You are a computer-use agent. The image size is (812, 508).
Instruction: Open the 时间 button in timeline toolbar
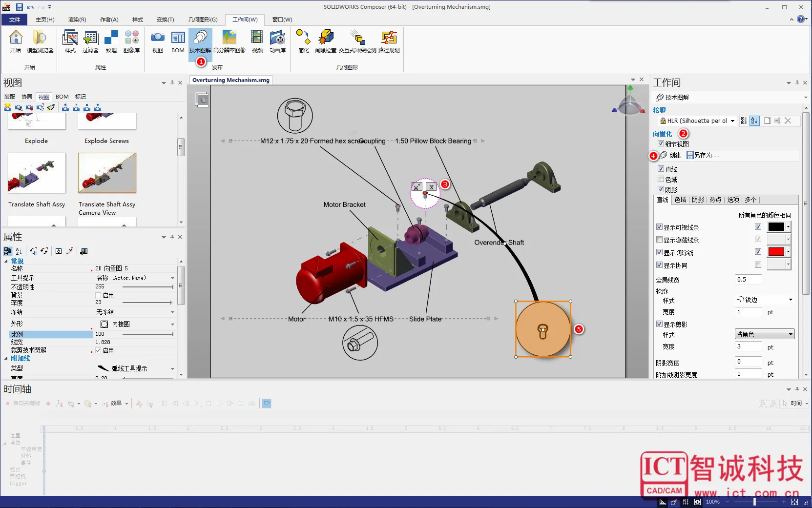coord(795,404)
